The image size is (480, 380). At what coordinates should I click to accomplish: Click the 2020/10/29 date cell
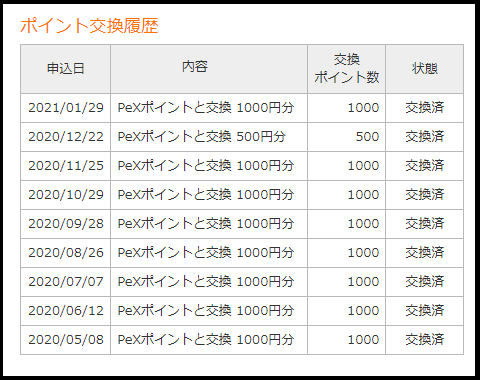coord(65,195)
